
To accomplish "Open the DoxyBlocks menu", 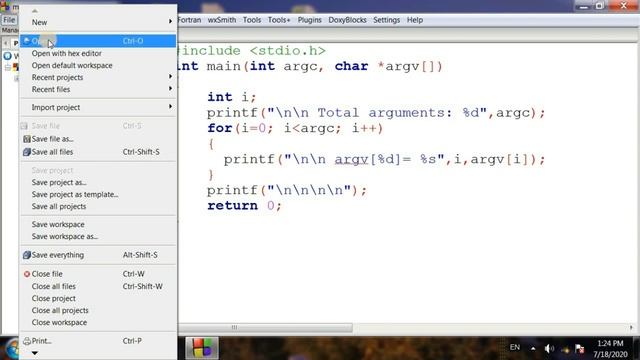I will point(347,20).
